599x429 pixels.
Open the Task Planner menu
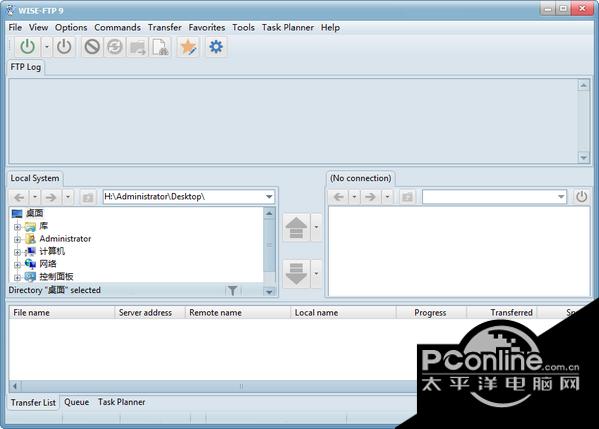coord(288,28)
